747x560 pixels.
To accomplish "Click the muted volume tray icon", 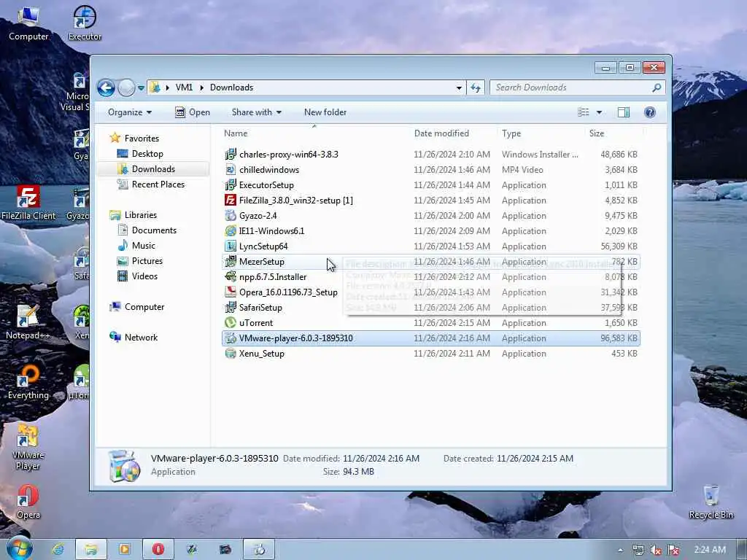I will point(656,550).
